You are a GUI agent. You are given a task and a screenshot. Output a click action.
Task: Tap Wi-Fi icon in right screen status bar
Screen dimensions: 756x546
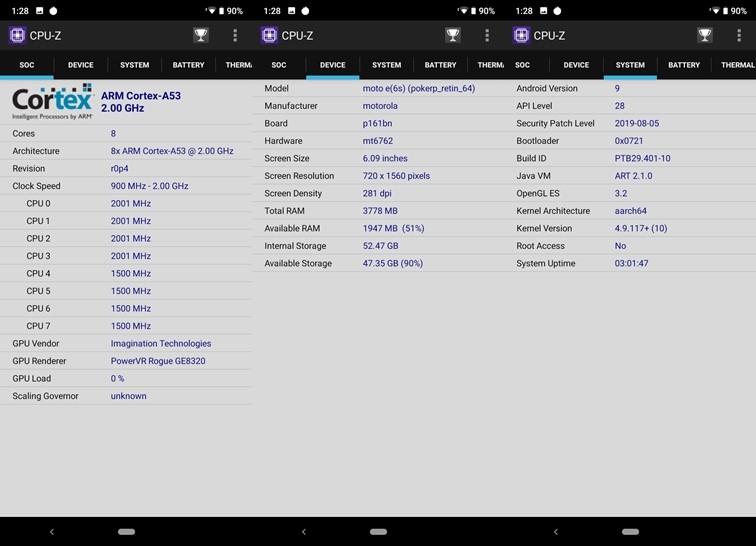pos(715,11)
